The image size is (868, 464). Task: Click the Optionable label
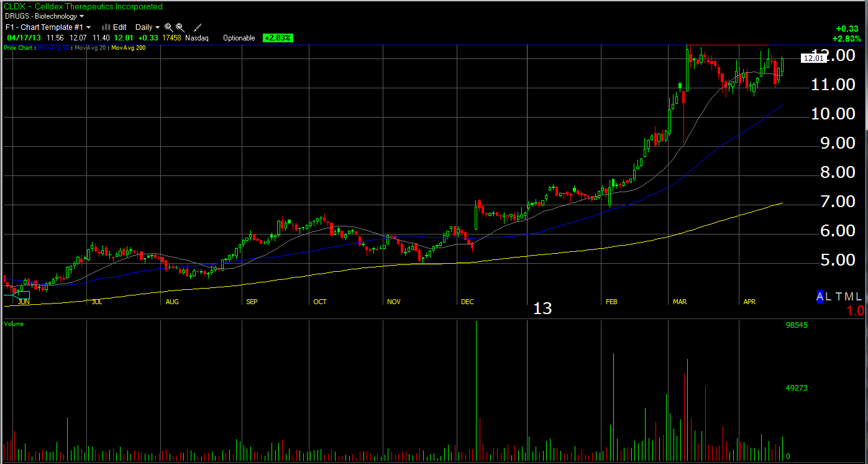pos(239,38)
